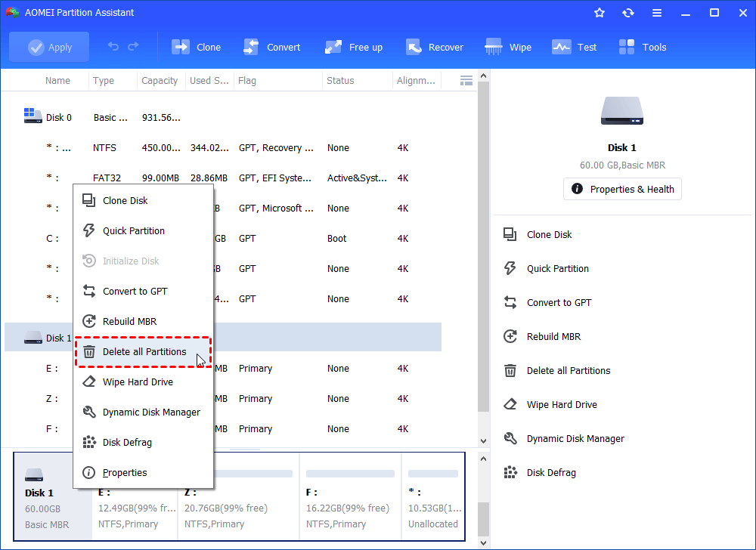Click the refresh icon in the title bar

(628, 12)
